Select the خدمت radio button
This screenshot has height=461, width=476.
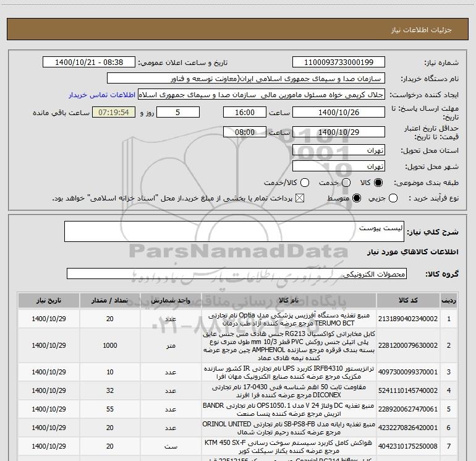pyautogui.click(x=346, y=183)
